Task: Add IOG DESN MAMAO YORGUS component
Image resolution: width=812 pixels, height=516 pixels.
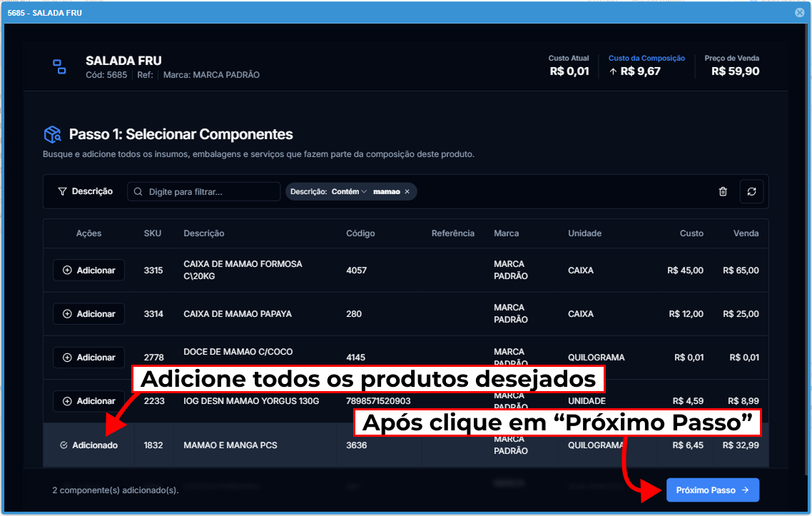Action: 88,401
